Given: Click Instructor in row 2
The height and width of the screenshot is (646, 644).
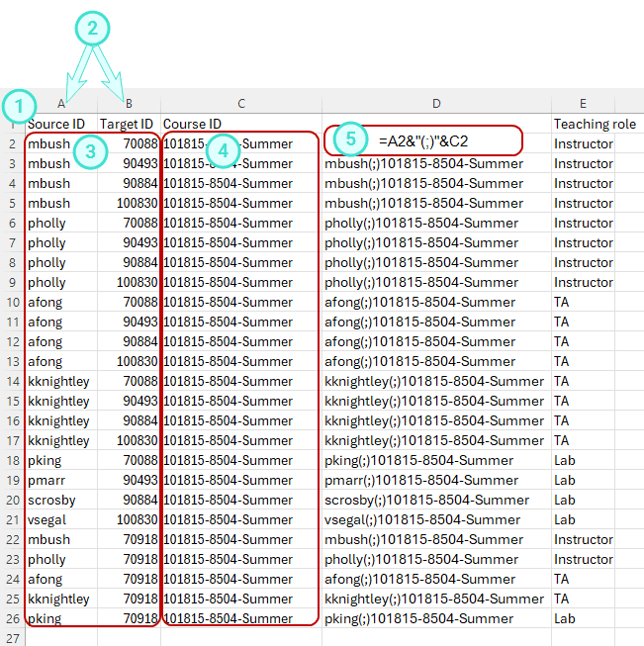Looking at the screenshot, I should tap(583, 143).
